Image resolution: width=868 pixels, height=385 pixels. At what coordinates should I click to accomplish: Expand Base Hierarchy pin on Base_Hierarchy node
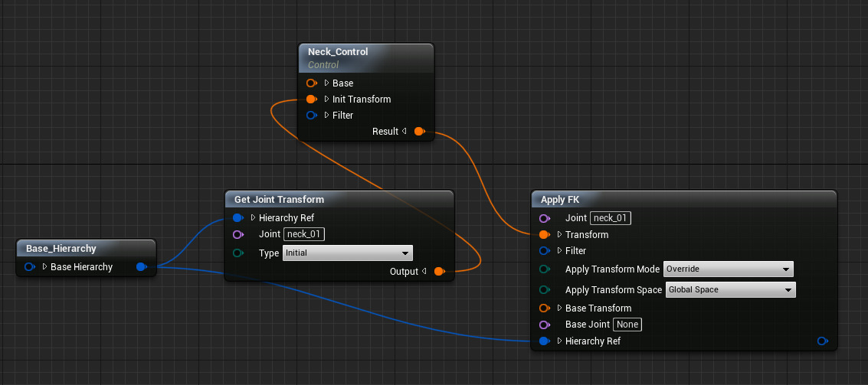pyautogui.click(x=45, y=266)
